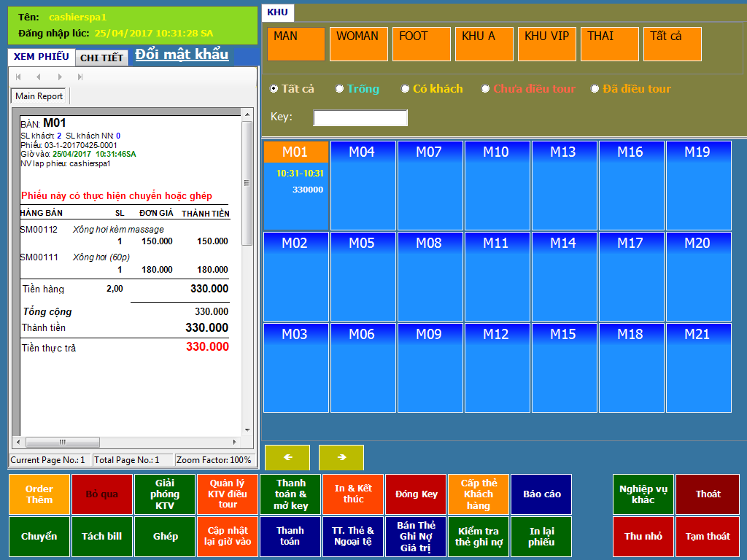This screenshot has width=747, height=560.
Task: Click the yellow left arrow paging button
Action: click(287, 457)
